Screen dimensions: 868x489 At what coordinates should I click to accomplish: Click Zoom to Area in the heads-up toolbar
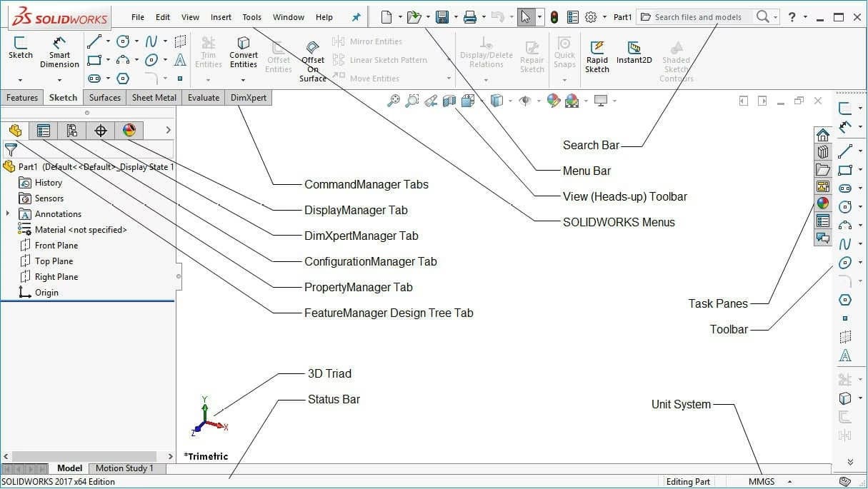pyautogui.click(x=412, y=101)
